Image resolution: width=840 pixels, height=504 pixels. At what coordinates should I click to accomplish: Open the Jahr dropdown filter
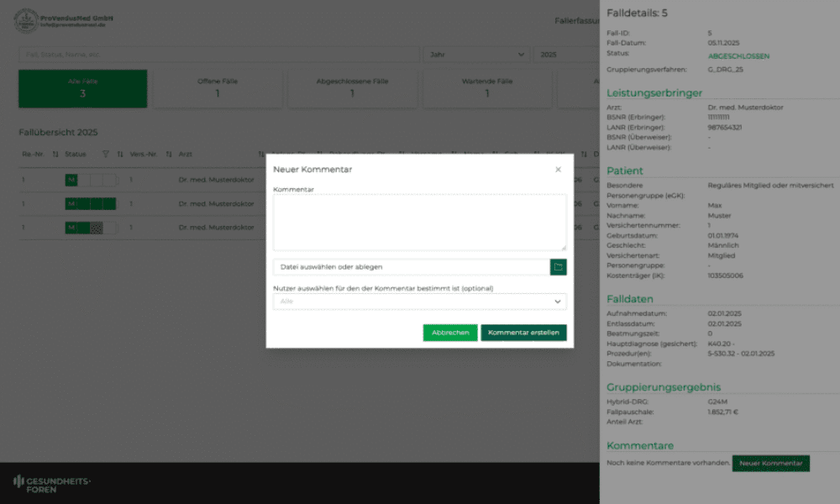(475, 54)
